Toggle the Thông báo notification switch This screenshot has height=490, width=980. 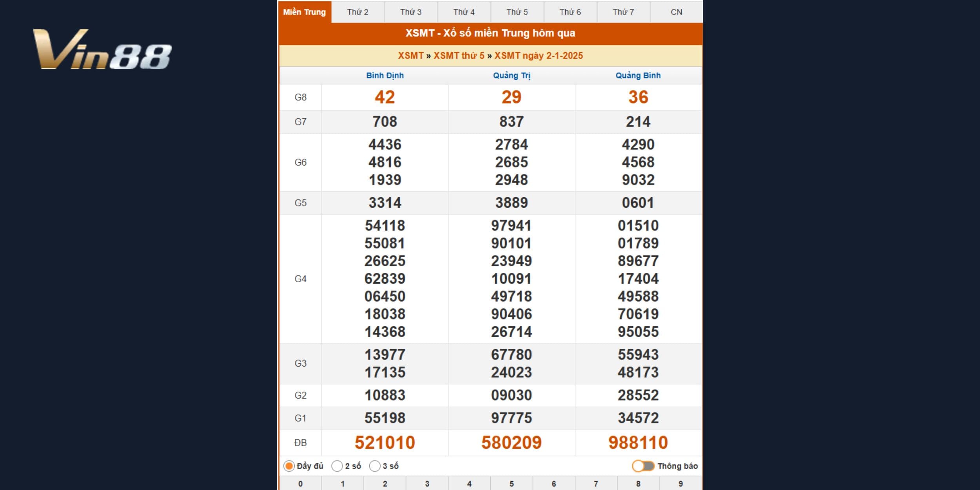643,466
